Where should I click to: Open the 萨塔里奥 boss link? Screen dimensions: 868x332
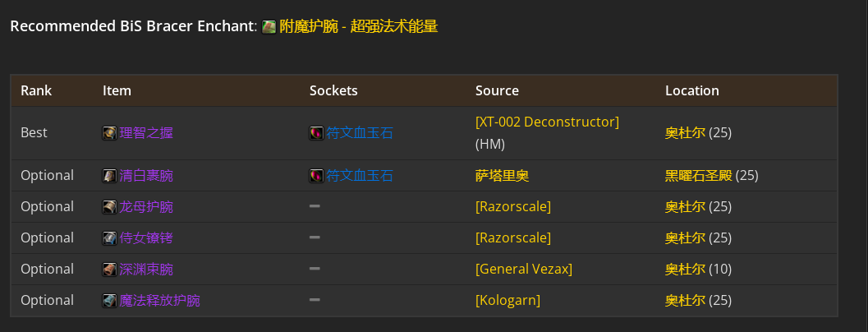pos(502,176)
